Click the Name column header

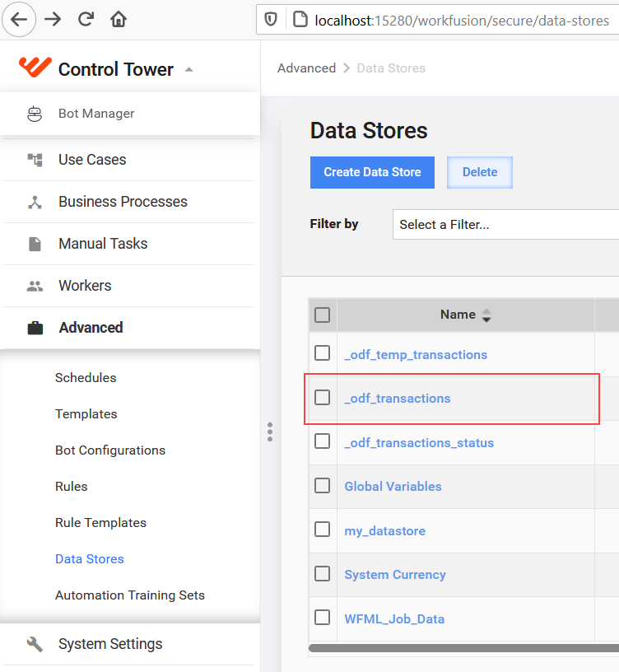click(x=466, y=315)
